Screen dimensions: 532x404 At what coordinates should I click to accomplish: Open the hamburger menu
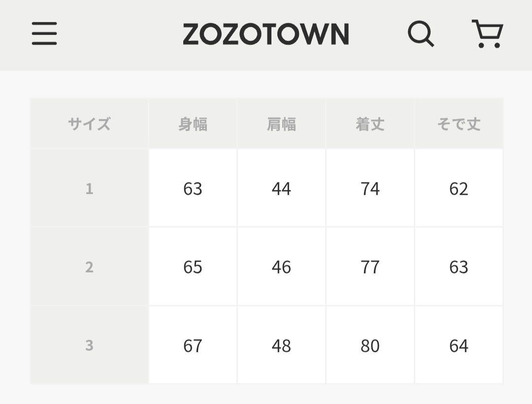point(44,33)
